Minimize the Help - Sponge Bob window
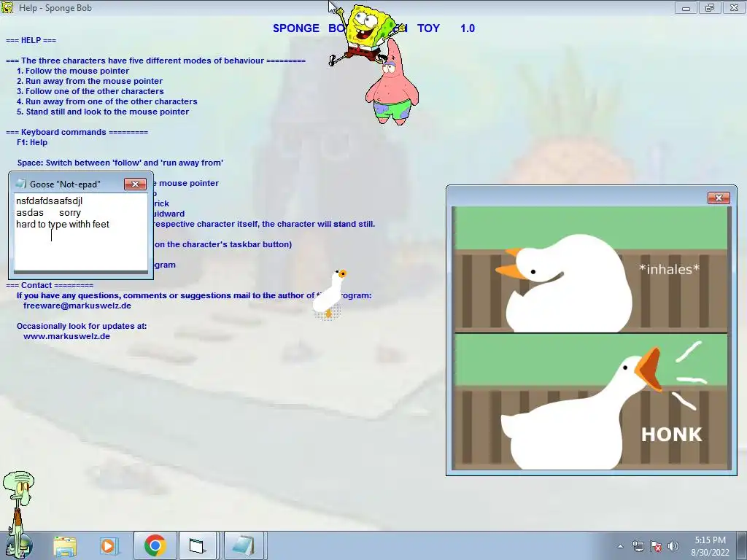The height and width of the screenshot is (560, 747). (686, 7)
